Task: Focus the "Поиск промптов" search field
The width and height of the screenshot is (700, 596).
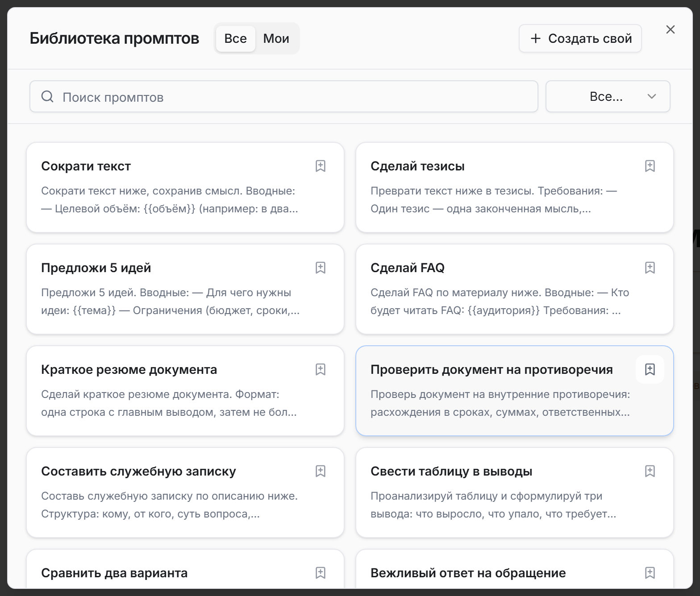Action: coord(284,96)
